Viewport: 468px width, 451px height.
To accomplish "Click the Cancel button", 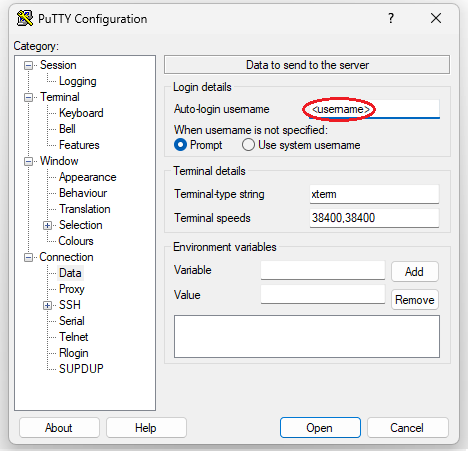I will pyautogui.click(x=407, y=428).
